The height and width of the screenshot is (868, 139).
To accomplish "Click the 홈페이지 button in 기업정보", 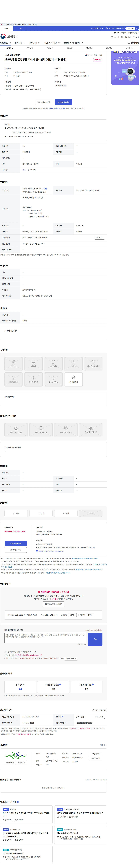I will click(96, 754).
